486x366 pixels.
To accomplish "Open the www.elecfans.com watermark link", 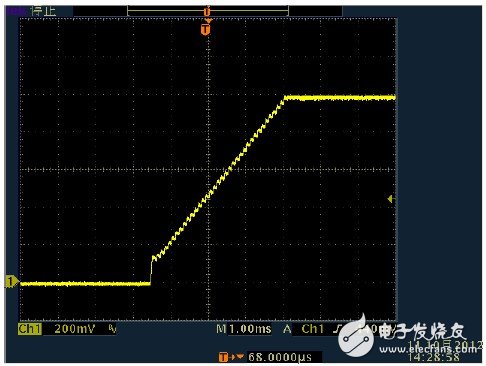I will 428,349.
